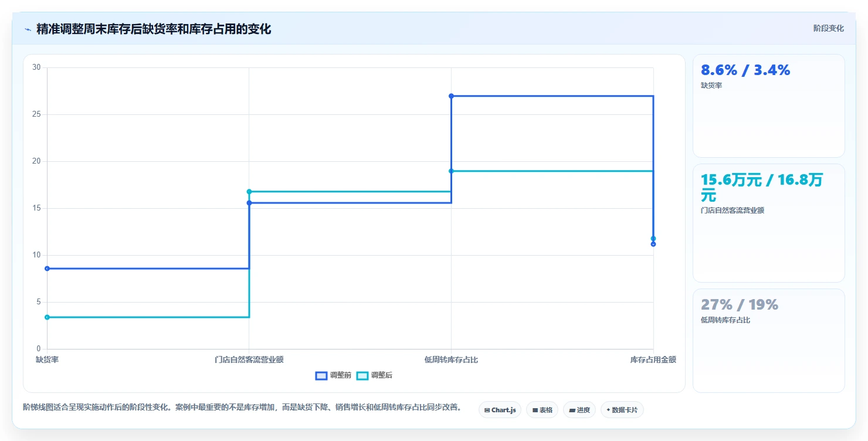Click the lightning icon beside the chart title
The height and width of the screenshot is (441, 868).
pos(28,29)
